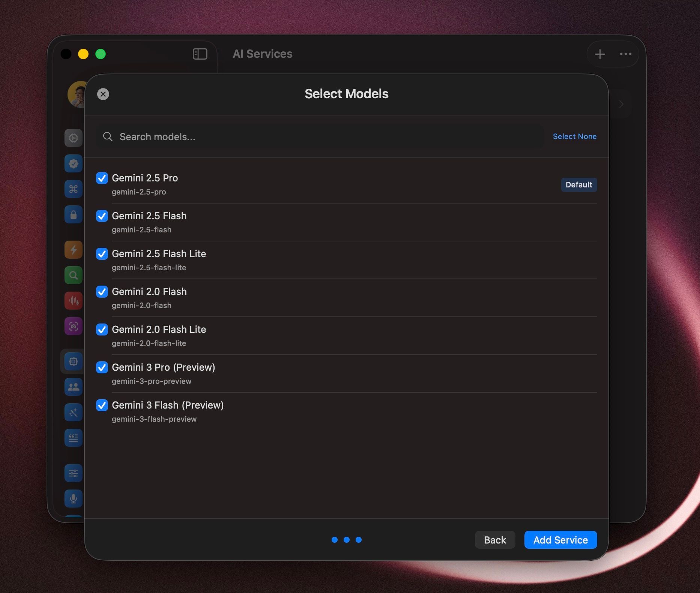Click the "AI Services" window title
This screenshot has height=593, width=700.
[263, 54]
